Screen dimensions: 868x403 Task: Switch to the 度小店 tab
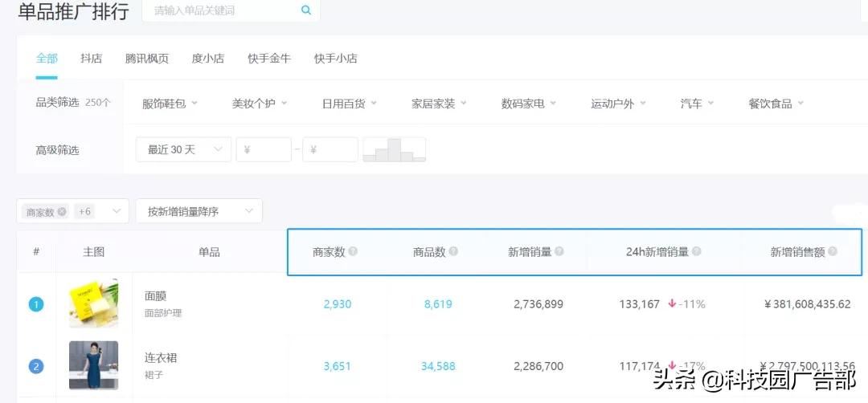coord(208,58)
